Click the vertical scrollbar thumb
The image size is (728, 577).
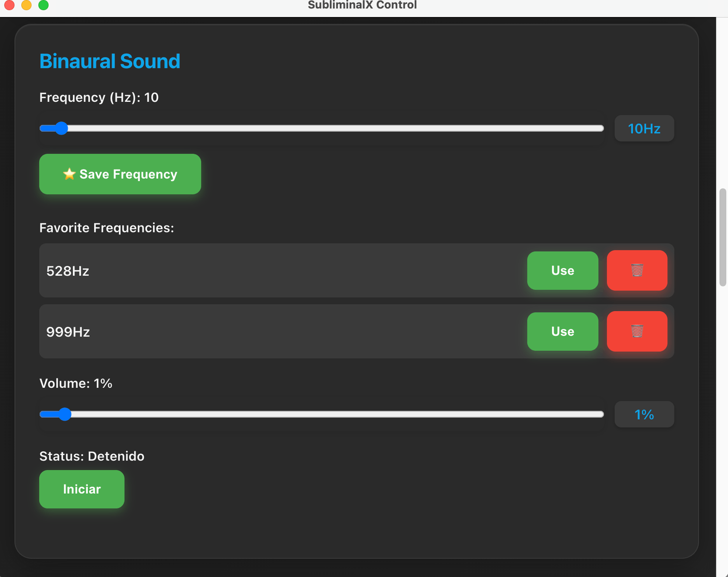click(723, 237)
